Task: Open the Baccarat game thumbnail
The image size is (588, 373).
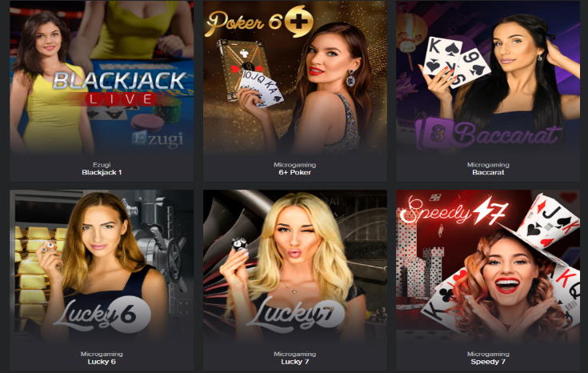Action: [488, 78]
